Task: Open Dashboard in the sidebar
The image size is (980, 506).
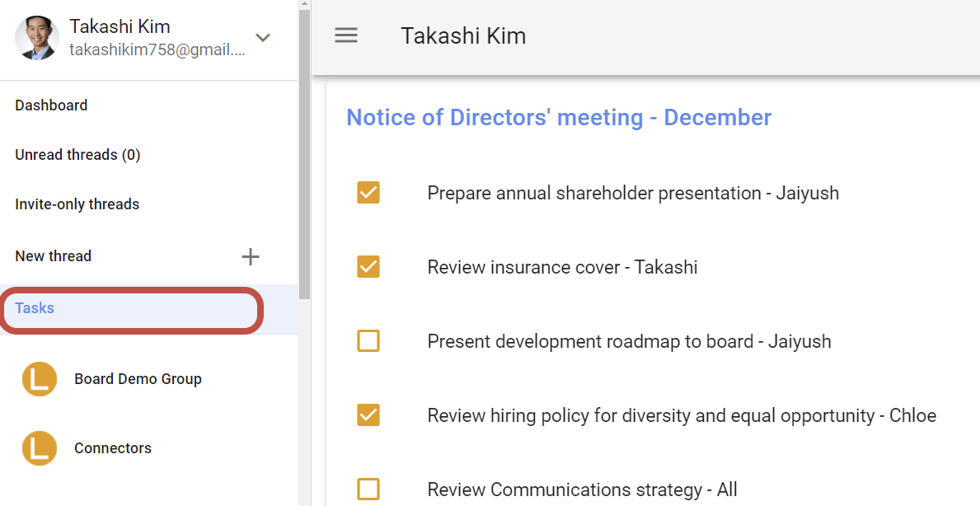Action: click(x=51, y=105)
